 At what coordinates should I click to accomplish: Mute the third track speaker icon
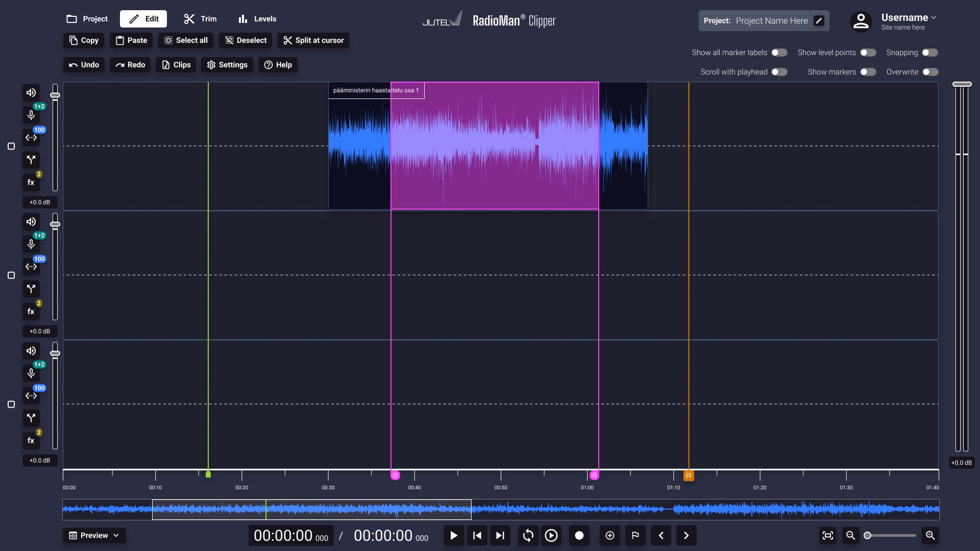(x=31, y=350)
